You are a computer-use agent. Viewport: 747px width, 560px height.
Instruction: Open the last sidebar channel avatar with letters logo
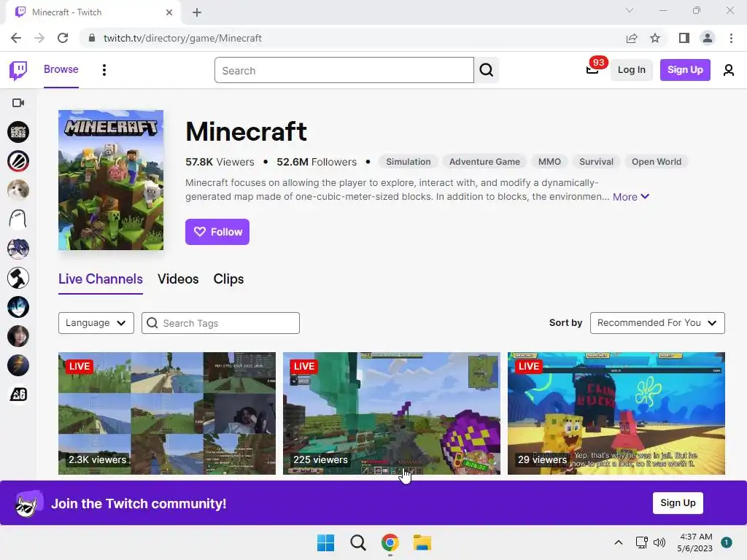tap(18, 394)
